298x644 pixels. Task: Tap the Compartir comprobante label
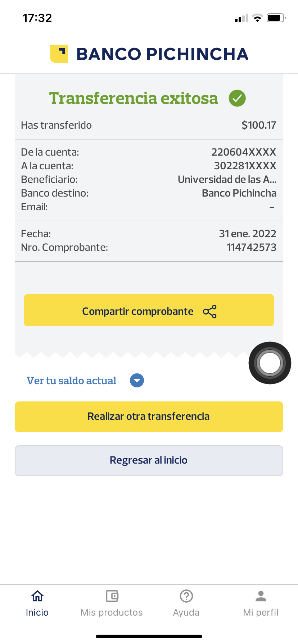coord(137,311)
